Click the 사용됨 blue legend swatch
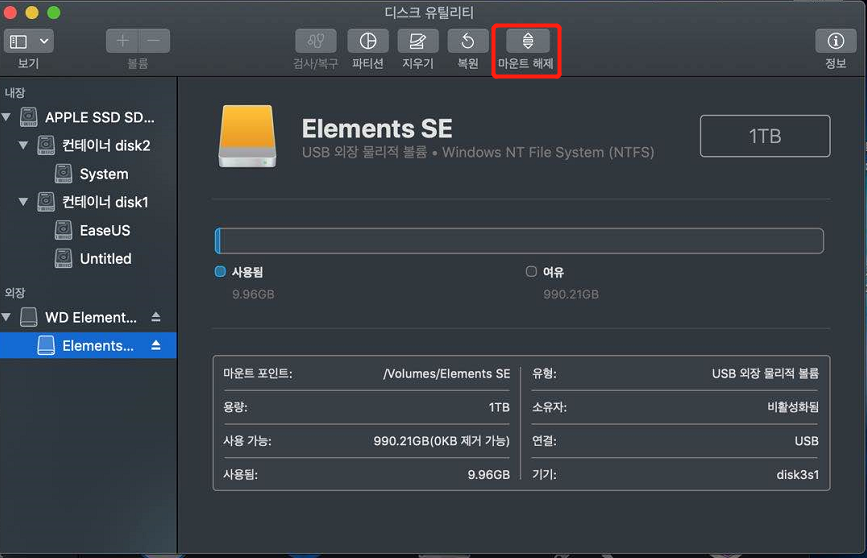Screen dimensions: 867x558 coord(220,271)
